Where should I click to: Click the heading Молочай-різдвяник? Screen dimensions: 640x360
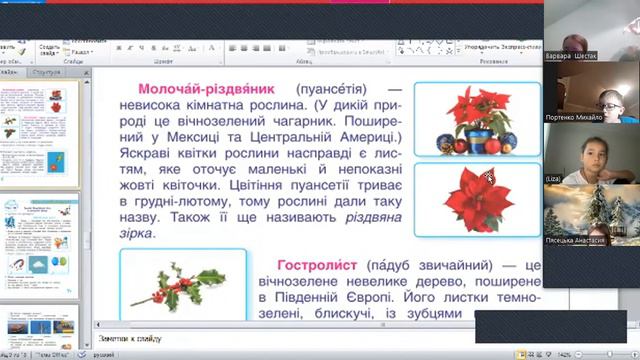(x=206, y=89)
